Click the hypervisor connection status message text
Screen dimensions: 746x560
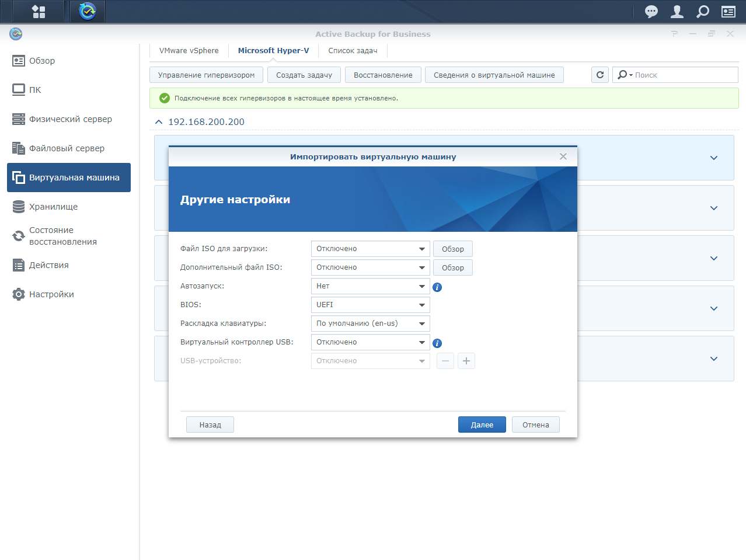[x=286, y=98]
